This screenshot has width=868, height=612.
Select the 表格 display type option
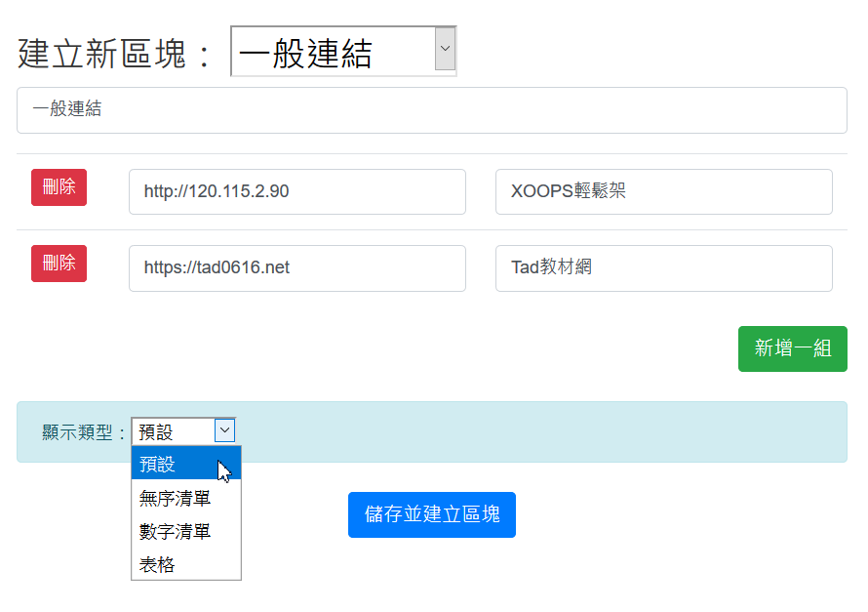tap(158, 564)
